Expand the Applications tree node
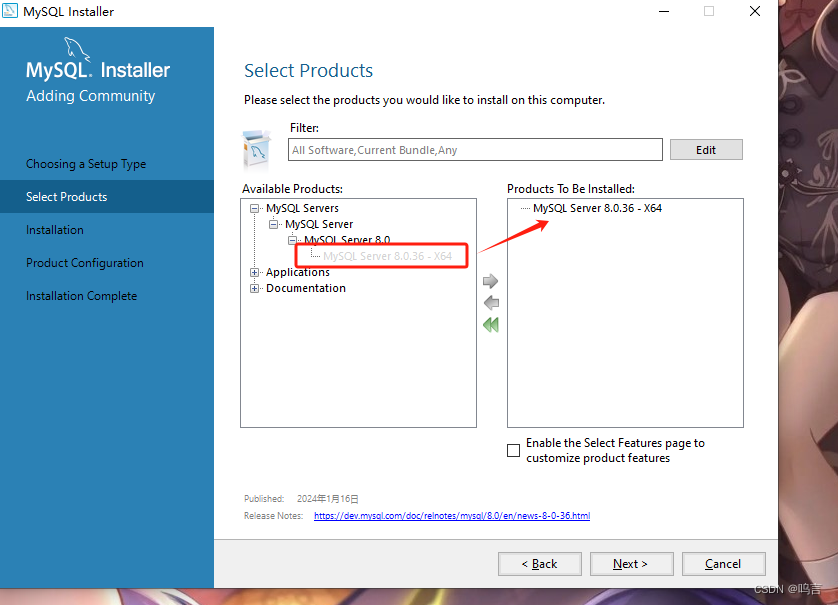 (254, 273)
